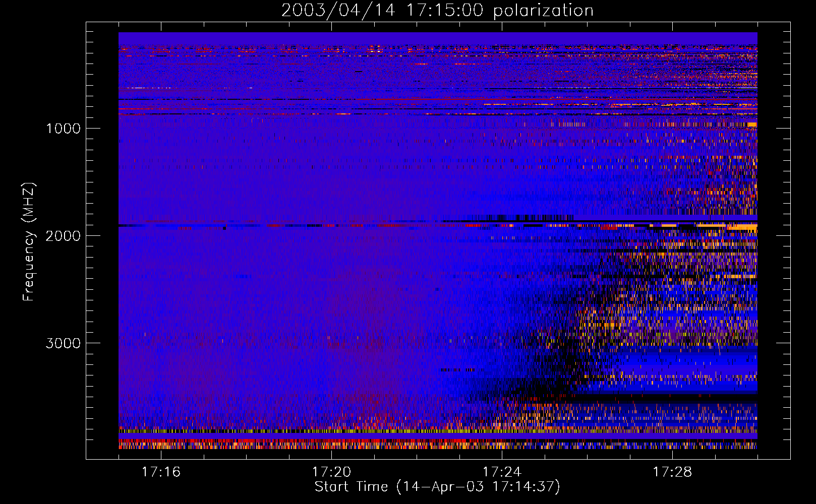816x504 pixels.
Task: Click the 2000 frequency tick label
Action: [63, 236]
